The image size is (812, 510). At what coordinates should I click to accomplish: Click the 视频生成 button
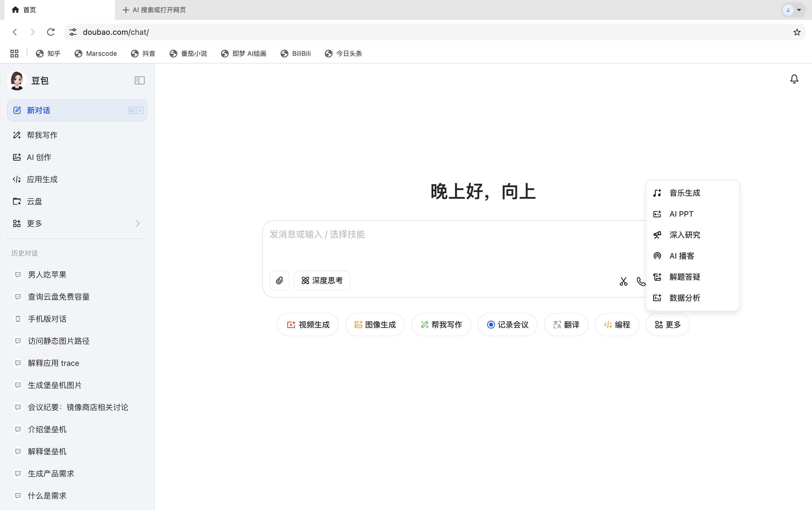coord(307,325)
